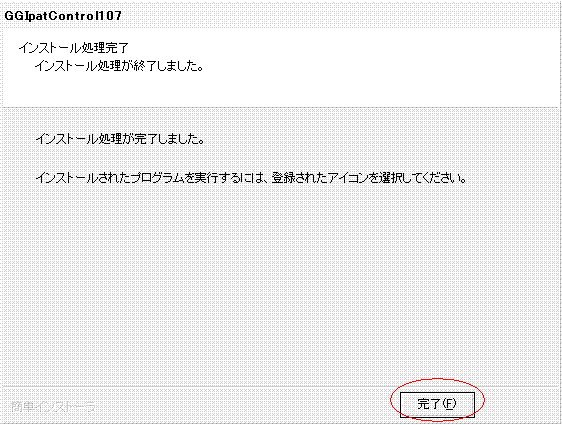Click the インストール処理完了 heading
The image size is (562, 425).
click(74, 48)
